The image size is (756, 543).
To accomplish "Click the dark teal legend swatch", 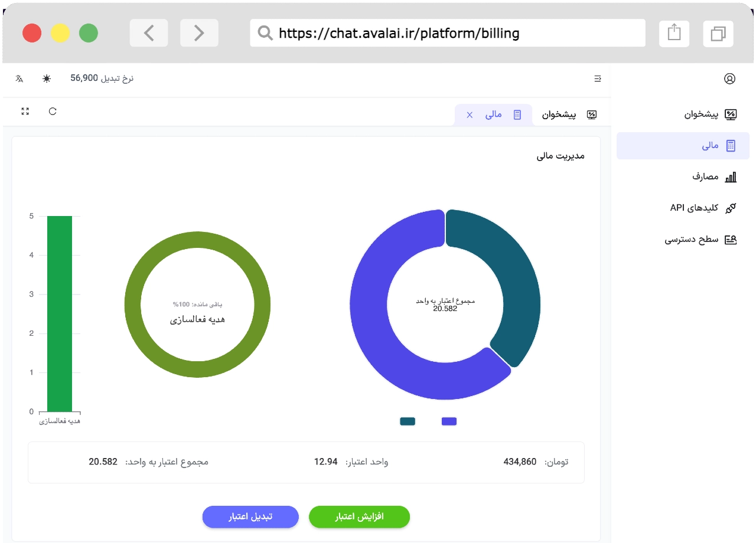I will [x=408, y=421].
